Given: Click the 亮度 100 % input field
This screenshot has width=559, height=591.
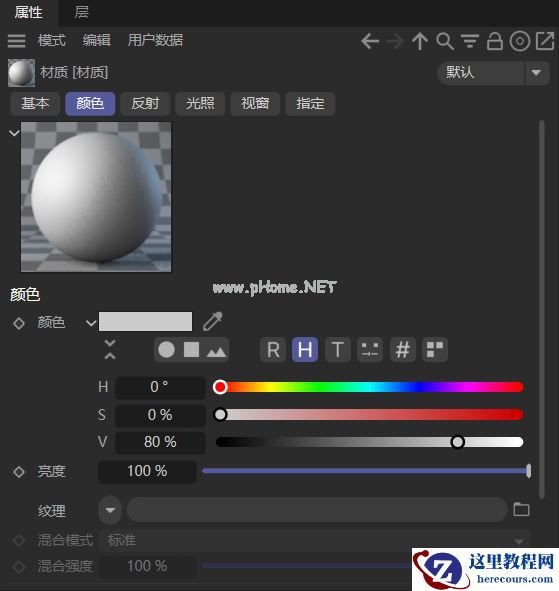Looking at the screenshot, I should tap(147, 472).
